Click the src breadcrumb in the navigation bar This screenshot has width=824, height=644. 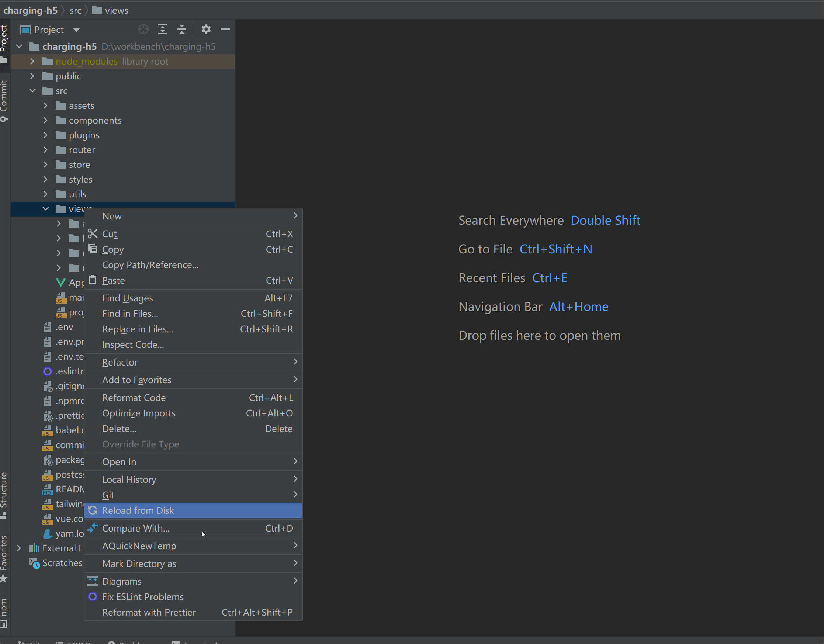pos(76,10)
